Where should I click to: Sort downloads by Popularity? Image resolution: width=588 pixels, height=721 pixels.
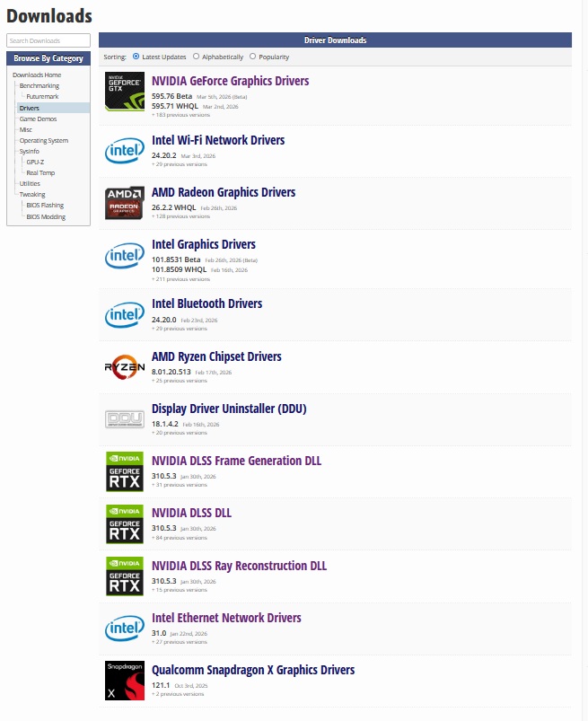252,57
